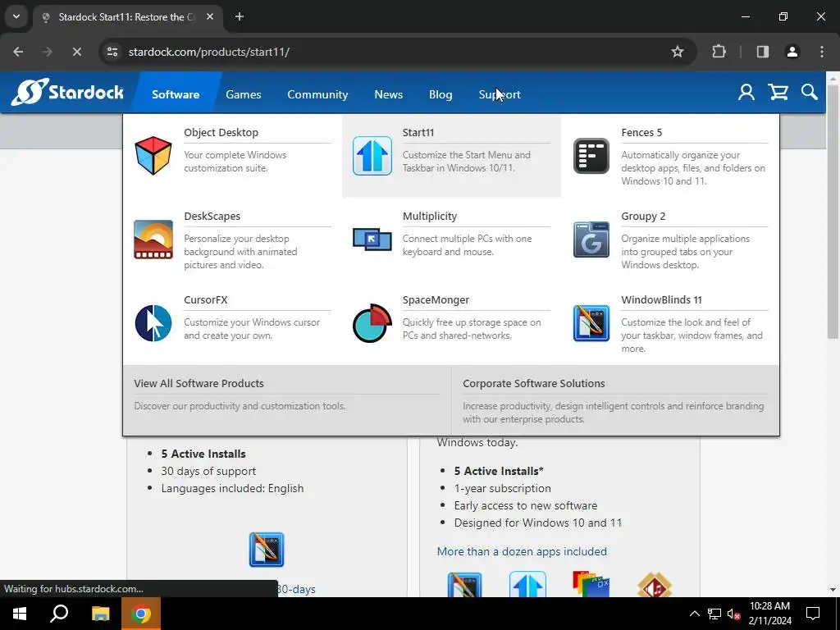The height and width of the screenshot is (630, 840).
Task: Click Chrome icon in taskbar
Action: (141, 614)
